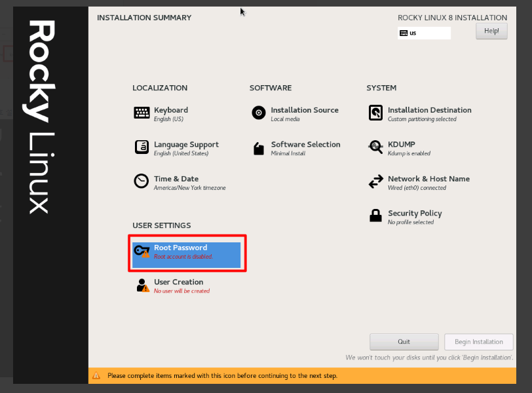Click 'Minimal Install' status text
The height and width of the screenshot is (393, 532).
pos(288,153)
